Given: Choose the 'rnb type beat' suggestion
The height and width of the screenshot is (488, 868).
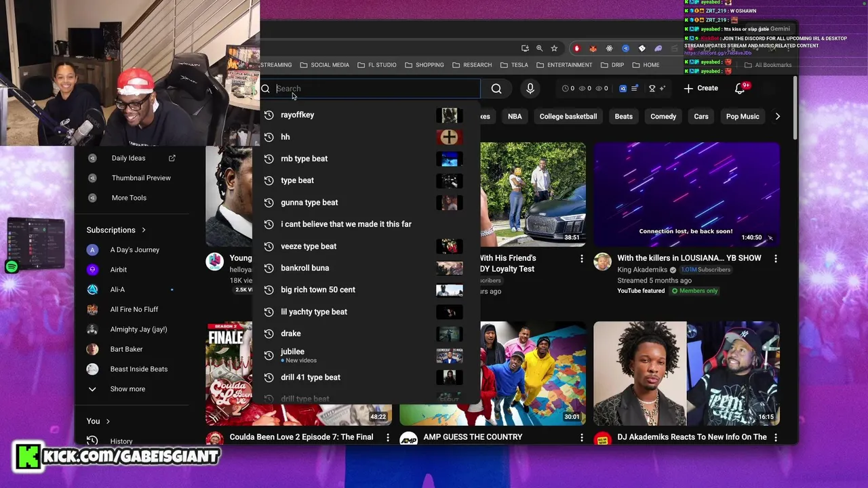Looking at the screenshot, I should 365,159.
